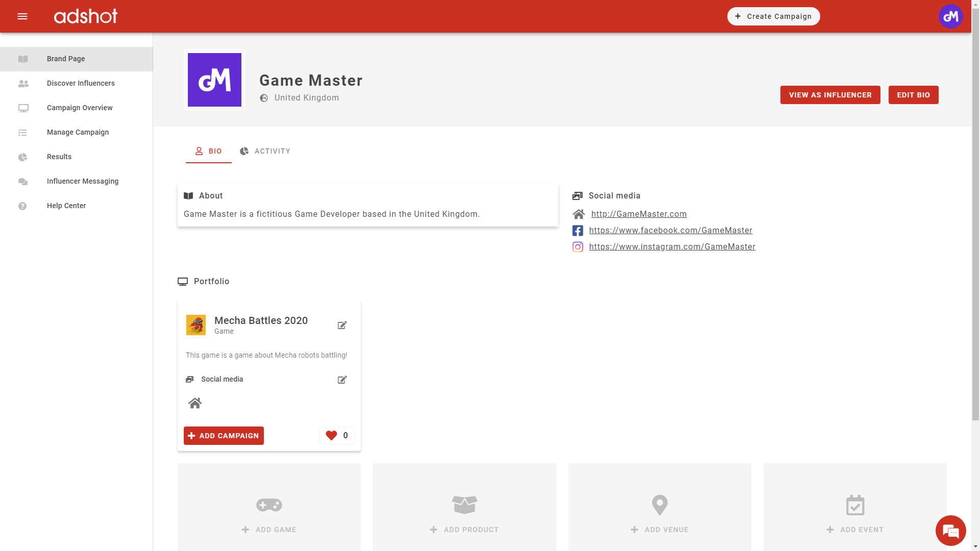Click the open box icon in Add Product card
The image size is (980, 551).
[x=464, y=505]
